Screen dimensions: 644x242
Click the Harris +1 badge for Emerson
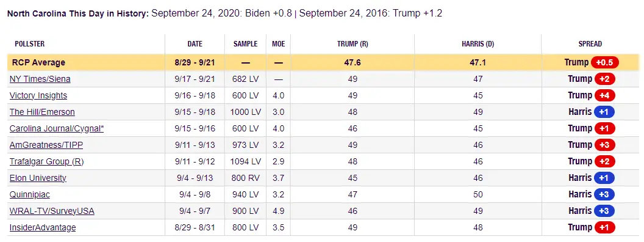604,112
